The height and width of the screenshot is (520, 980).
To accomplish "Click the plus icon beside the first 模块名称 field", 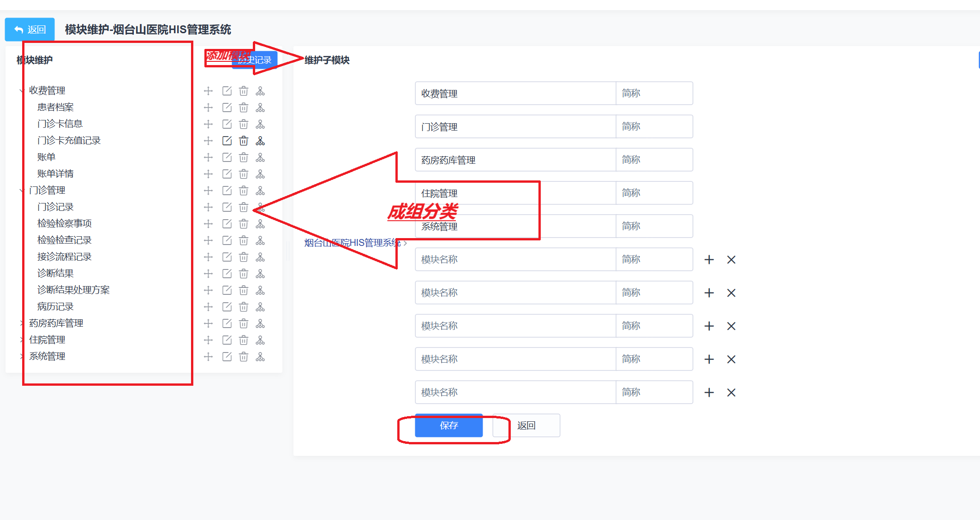I will tap(709, 259).
